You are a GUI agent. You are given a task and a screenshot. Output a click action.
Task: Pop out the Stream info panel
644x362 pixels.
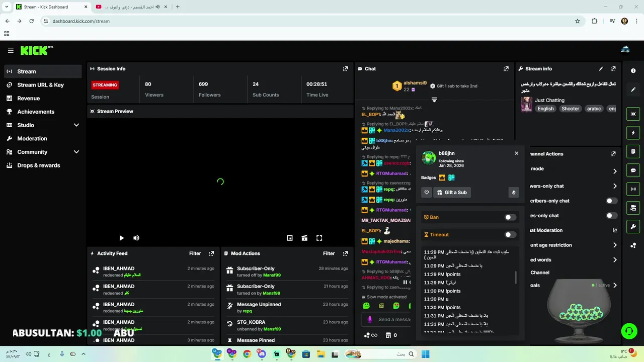pos(613,69)
